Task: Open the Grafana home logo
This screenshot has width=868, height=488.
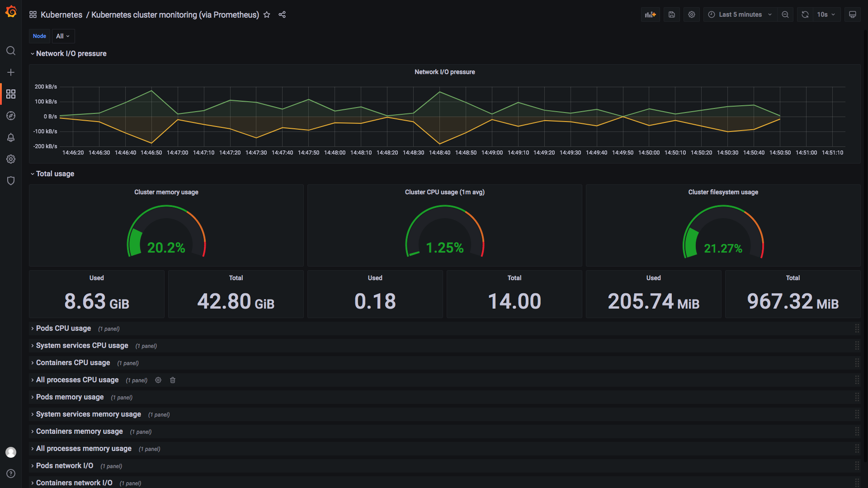Action: [x=11, y=12]
